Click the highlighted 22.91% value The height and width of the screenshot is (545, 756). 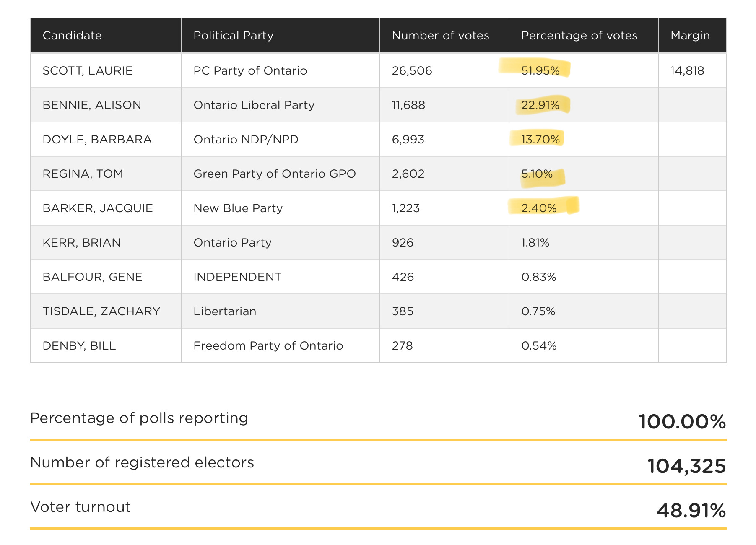pyautogui.click(x=540, y=105)
